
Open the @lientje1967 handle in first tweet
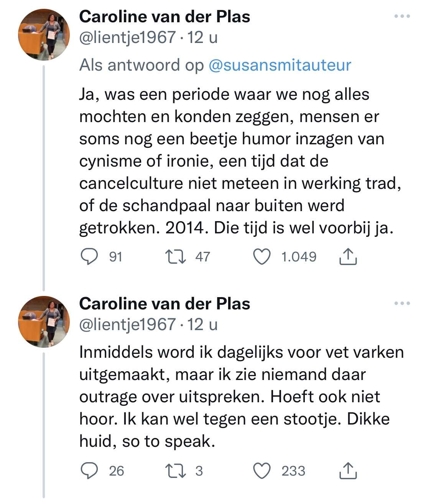click(127, 38)
